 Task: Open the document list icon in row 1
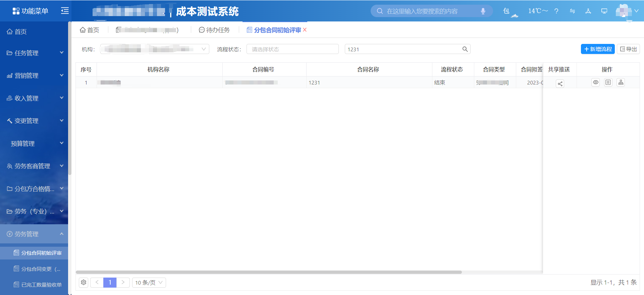coord(608,82)
